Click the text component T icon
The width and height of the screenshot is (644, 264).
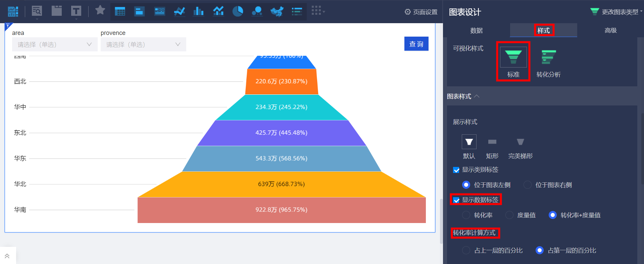pyautogui.click(x=76, y=11)
